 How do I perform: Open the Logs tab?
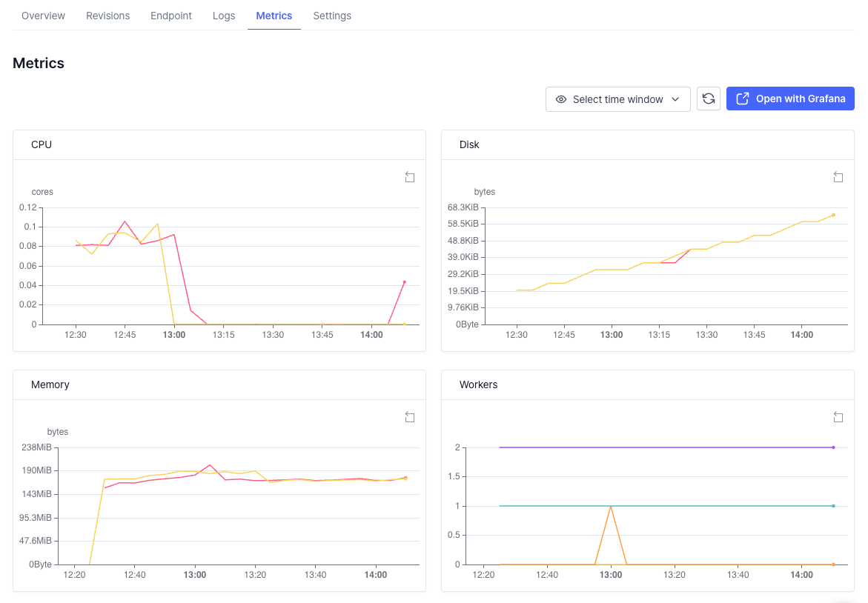coord(224,16)
